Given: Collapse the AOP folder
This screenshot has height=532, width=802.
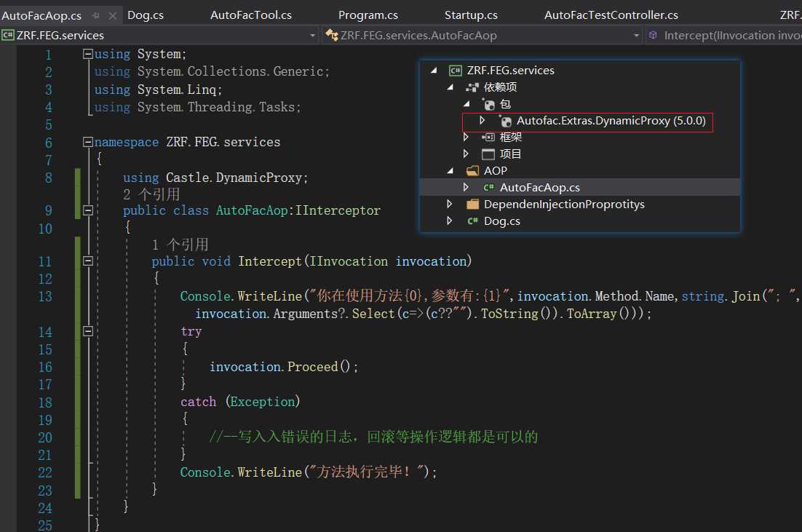Looking at the screenshot, I should (450, 170).
